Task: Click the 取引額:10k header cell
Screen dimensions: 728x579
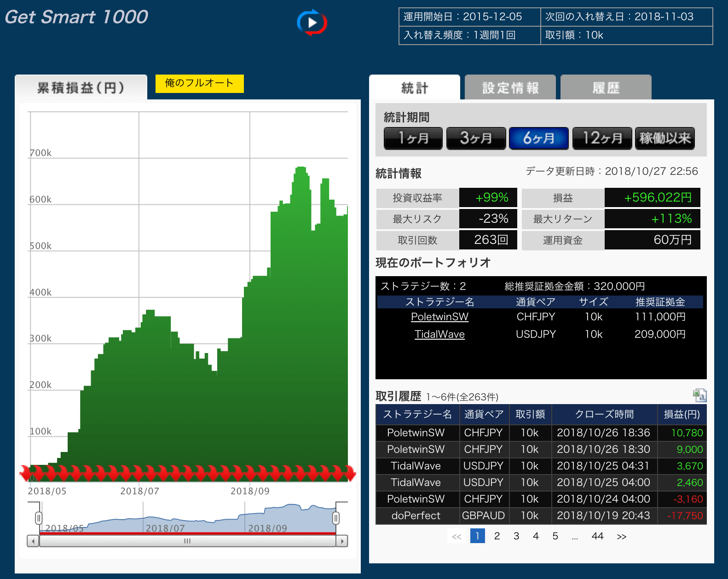Action: click(627, 35)
